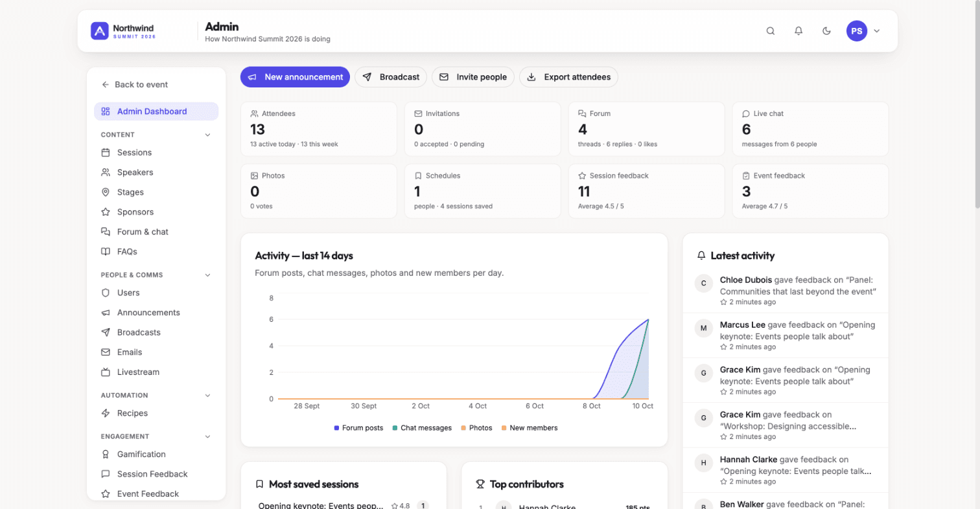
Task: Toggle Chat messages legend series
Action: coord(422,428)
